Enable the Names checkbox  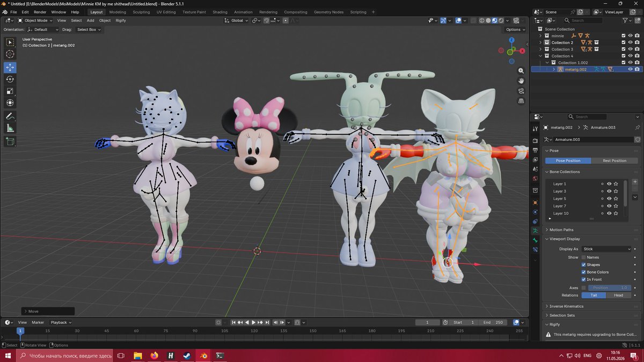pyautogui.click(x=584, y=257)
